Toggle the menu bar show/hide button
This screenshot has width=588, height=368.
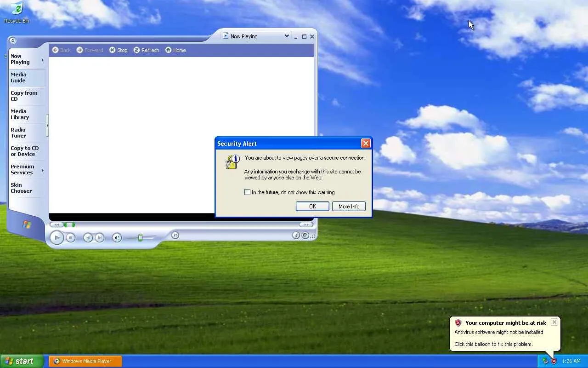12,40
